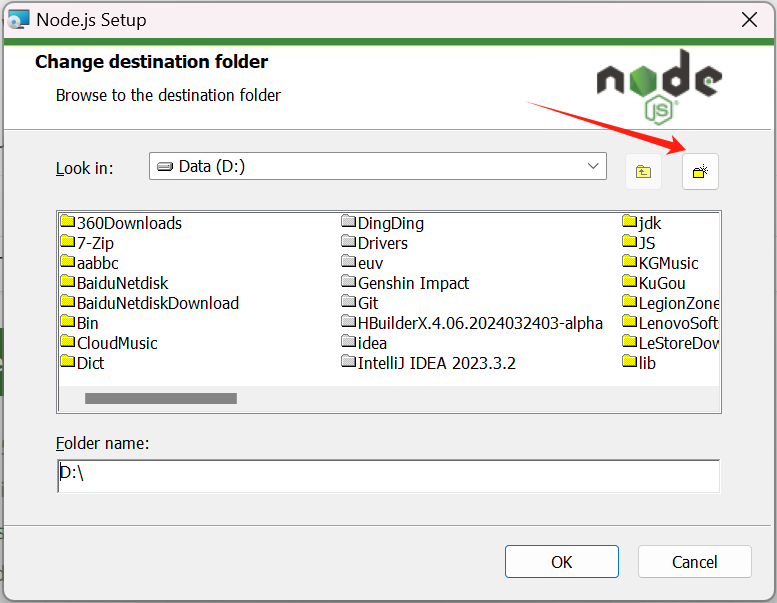This screenshot has height=603, width=777.
Task: Open the Look in drive dropdown
Action: pos(378,166)
